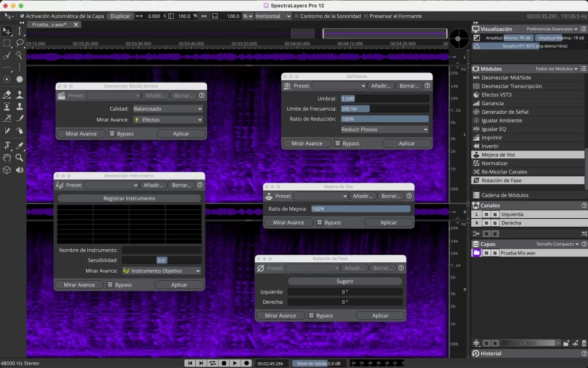Enable Bypass in the DePlosive panel
This screenshot has height=368, width=588.
346,144
